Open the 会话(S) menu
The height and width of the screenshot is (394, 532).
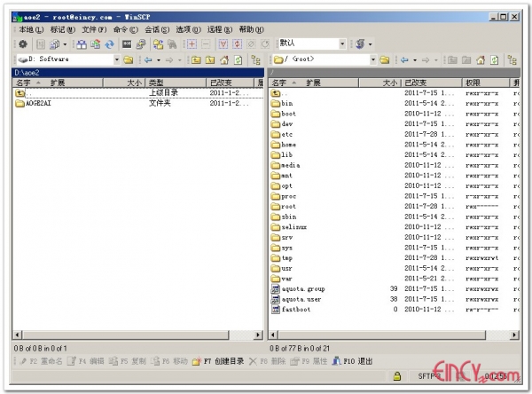click(157, 29)
